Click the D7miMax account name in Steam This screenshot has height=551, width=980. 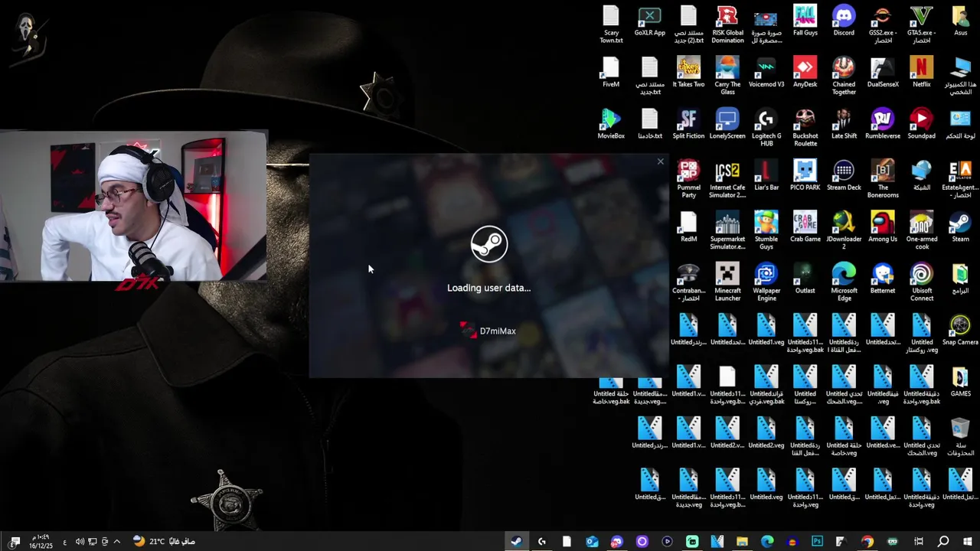click(498, 331)
